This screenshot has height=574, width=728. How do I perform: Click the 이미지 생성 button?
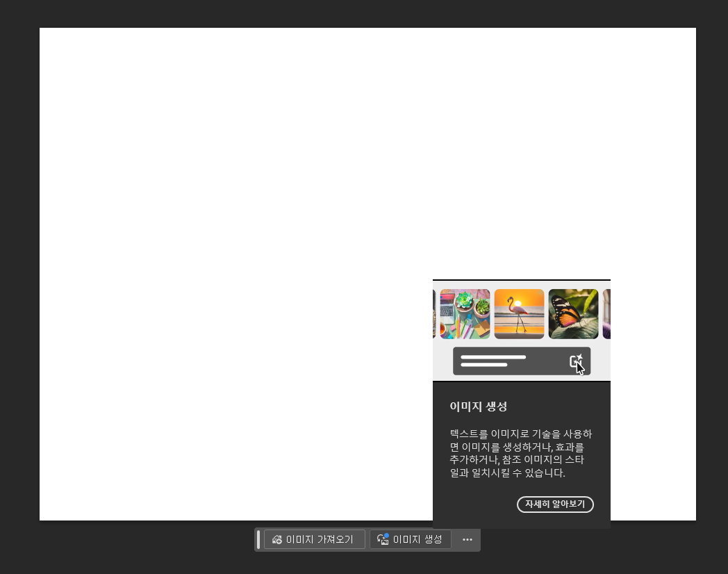[x=411, y=539]
